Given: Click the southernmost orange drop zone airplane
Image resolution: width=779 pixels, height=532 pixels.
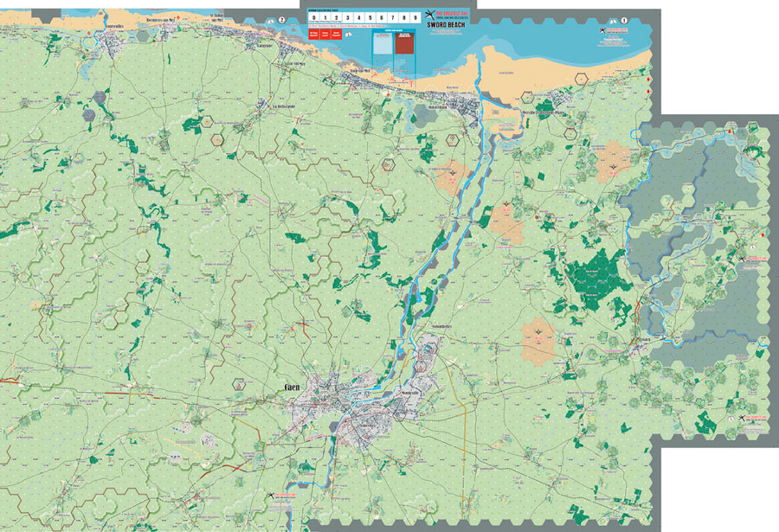Looking at the screenshot, I should (538, 332).
